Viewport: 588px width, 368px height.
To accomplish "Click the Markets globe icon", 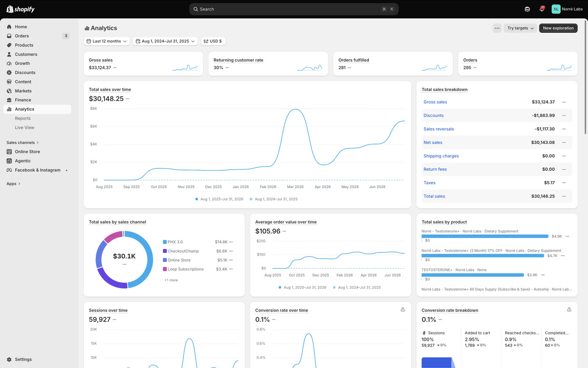I will [x=9, y=91].
